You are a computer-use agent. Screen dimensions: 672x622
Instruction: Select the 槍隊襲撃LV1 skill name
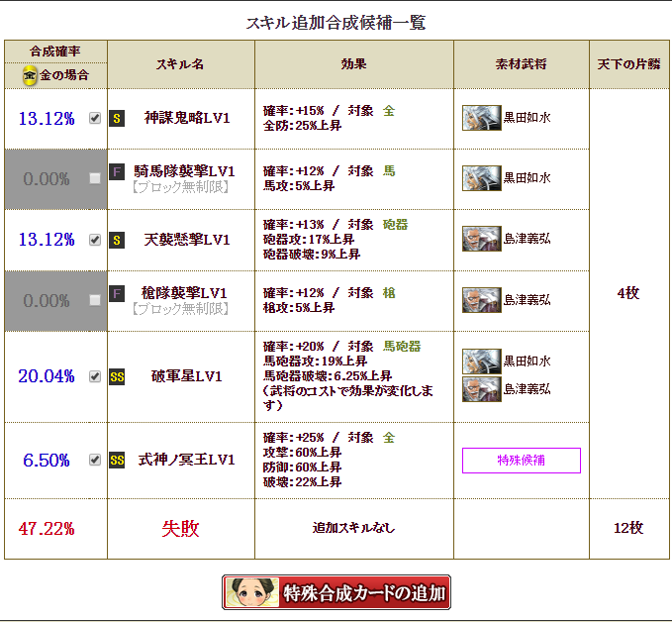184,293
